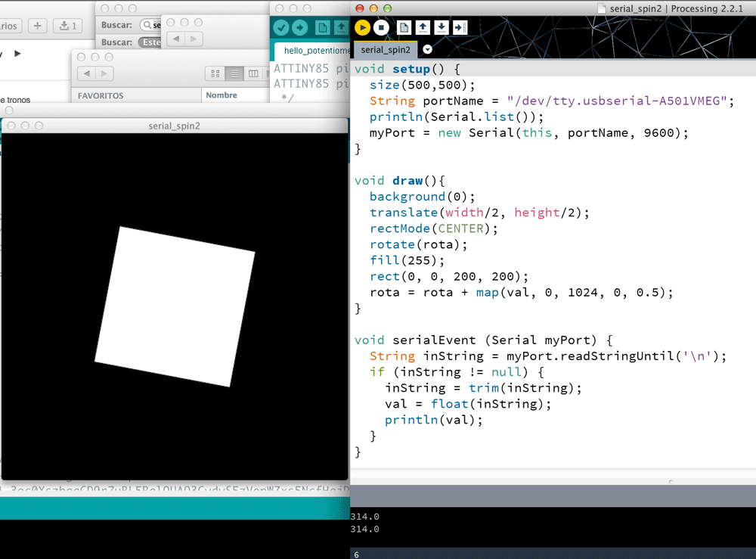
Task: Upload sketch with Arduino arrow button
Action: click(299, 27)
